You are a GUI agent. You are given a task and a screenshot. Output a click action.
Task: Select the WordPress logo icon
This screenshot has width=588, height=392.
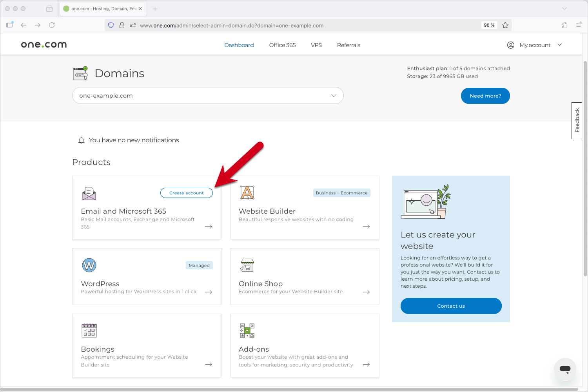click(x=89, y=265)
